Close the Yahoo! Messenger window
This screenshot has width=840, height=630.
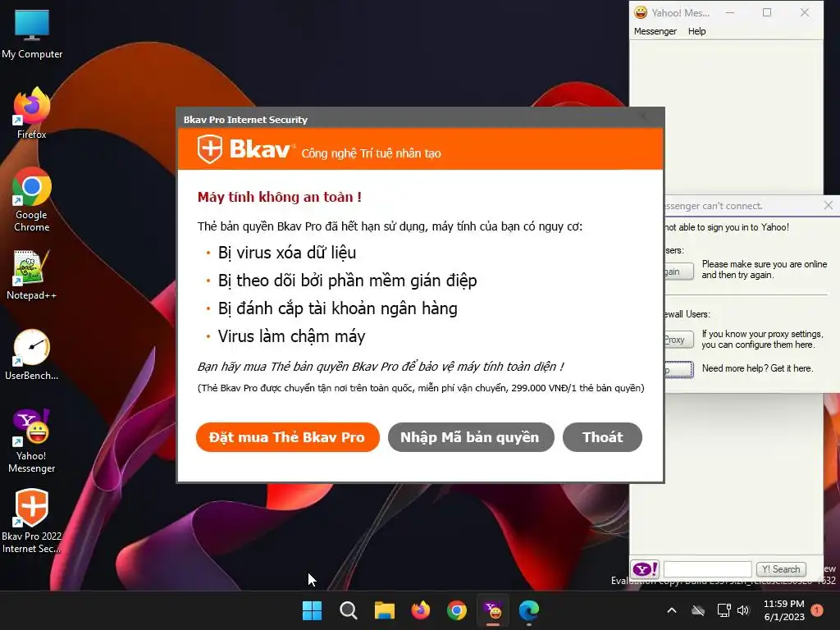pos(805,12)
